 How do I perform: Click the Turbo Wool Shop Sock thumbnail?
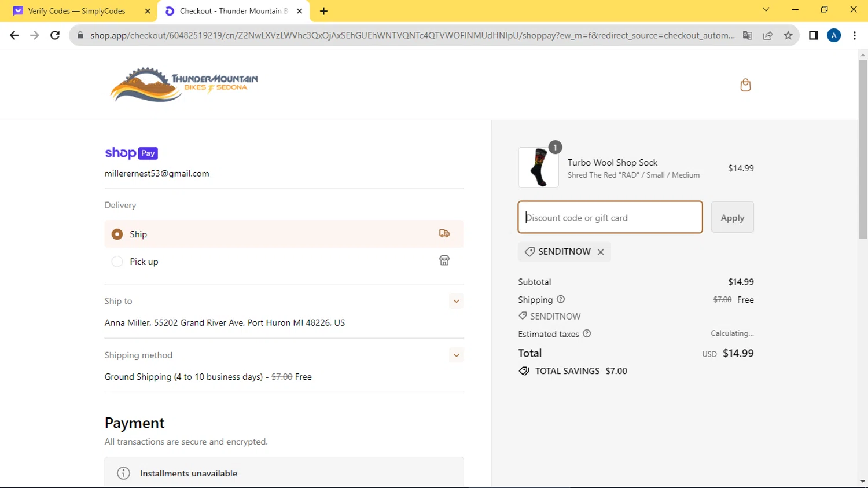point(538,167)
